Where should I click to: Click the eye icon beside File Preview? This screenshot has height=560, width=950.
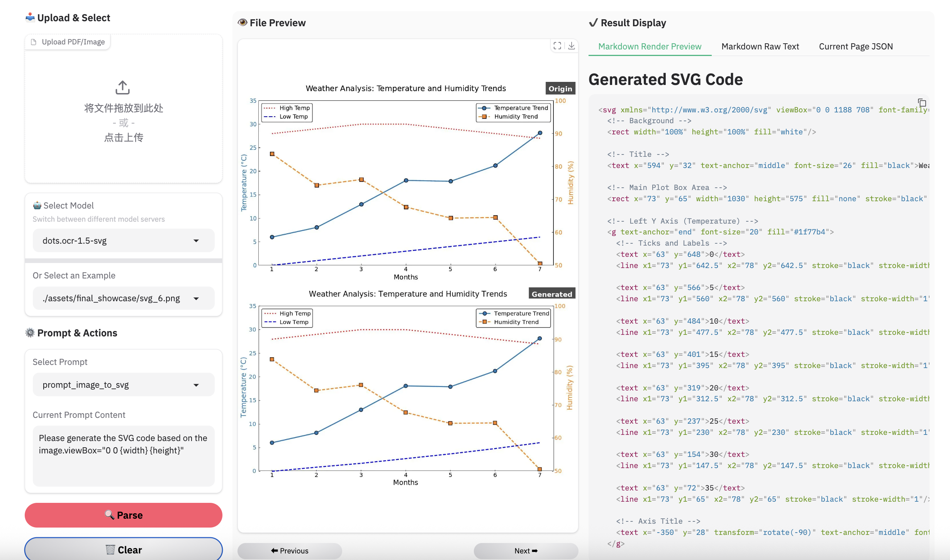click(243, 22)
